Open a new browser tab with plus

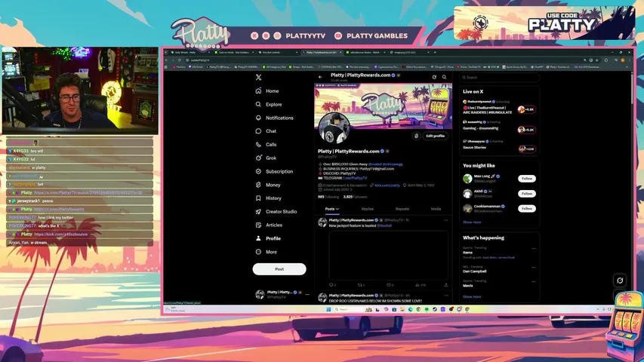click(435, 53)
